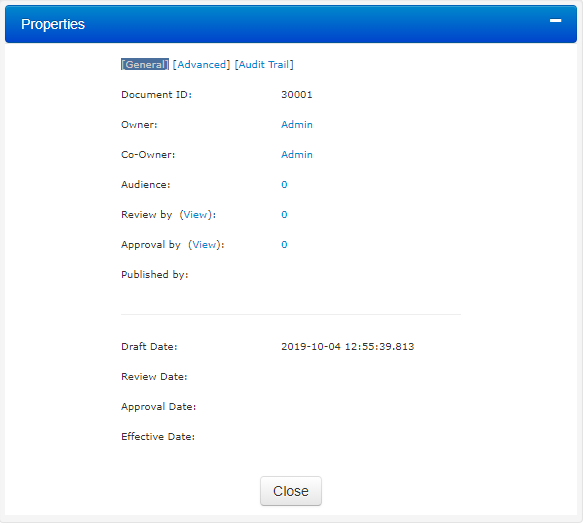Image resolution: width=583 pixels, height=525 pixels.
Task: Click the Effective Date label
Action: 158,437
